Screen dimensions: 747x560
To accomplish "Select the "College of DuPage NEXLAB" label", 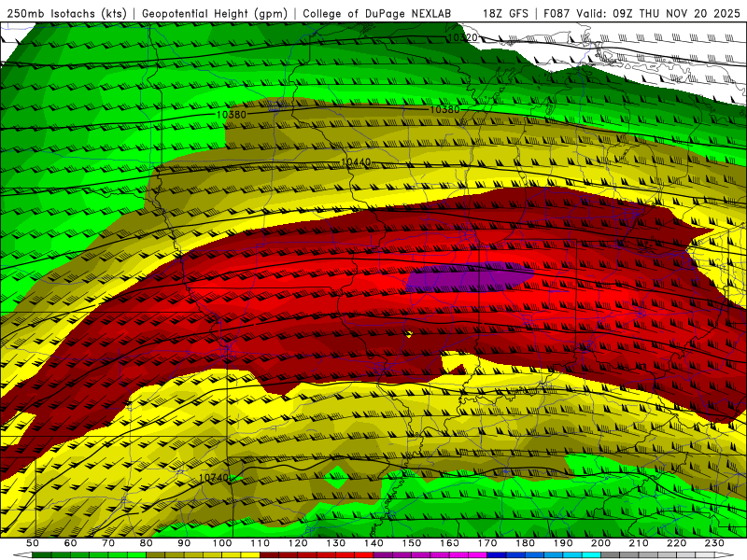I will [x=377, y=14].
